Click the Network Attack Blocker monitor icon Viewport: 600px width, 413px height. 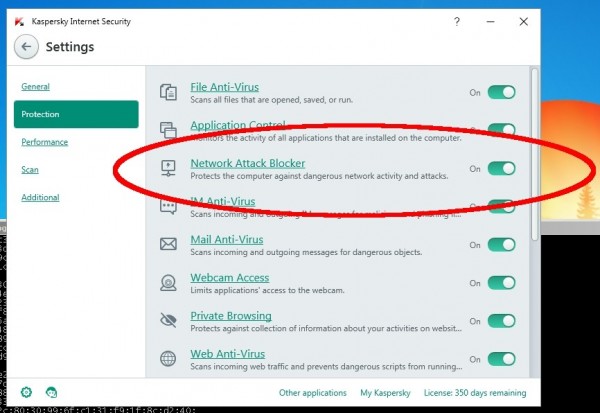[168, 169]
